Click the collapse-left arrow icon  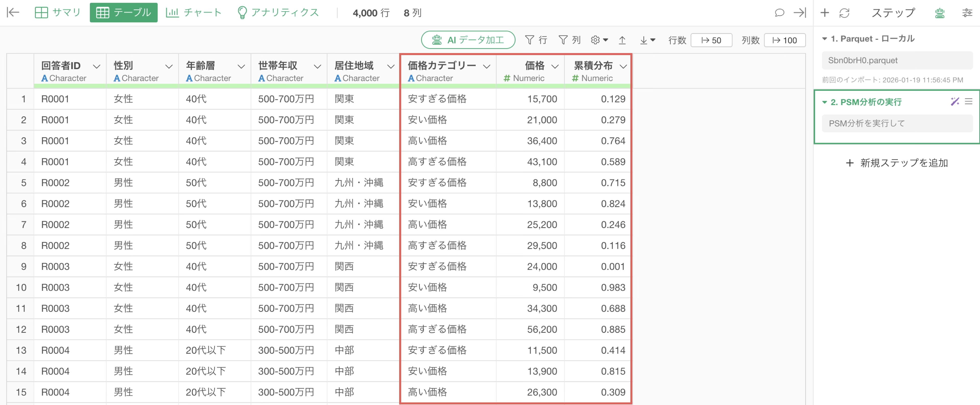click(13, 12)
